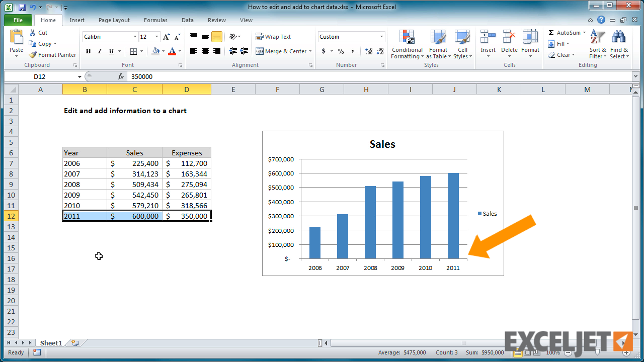This screenshot has width=644, height=362.
Task: Click the Save icon in quick access toolbar
Action: [x=22, y=8]
